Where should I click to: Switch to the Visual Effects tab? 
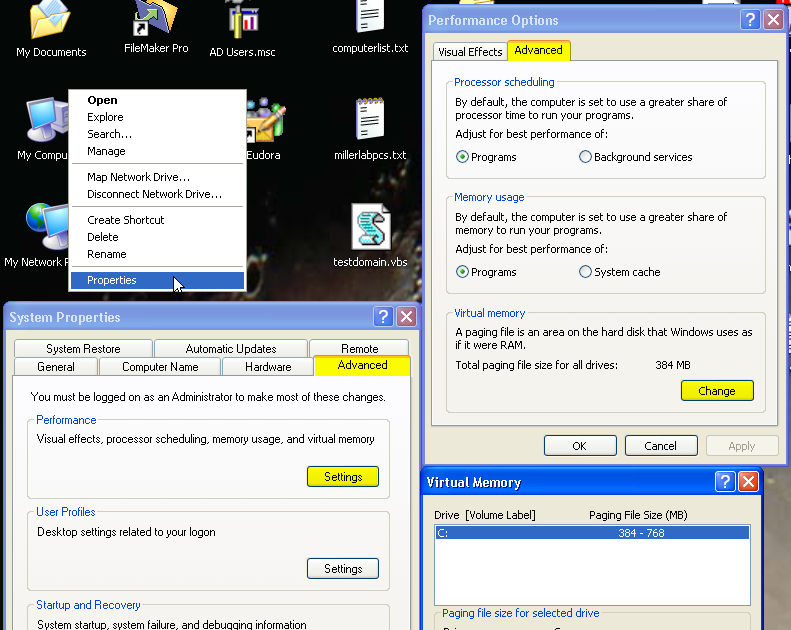pyautogui.click(x=470, y=52)
